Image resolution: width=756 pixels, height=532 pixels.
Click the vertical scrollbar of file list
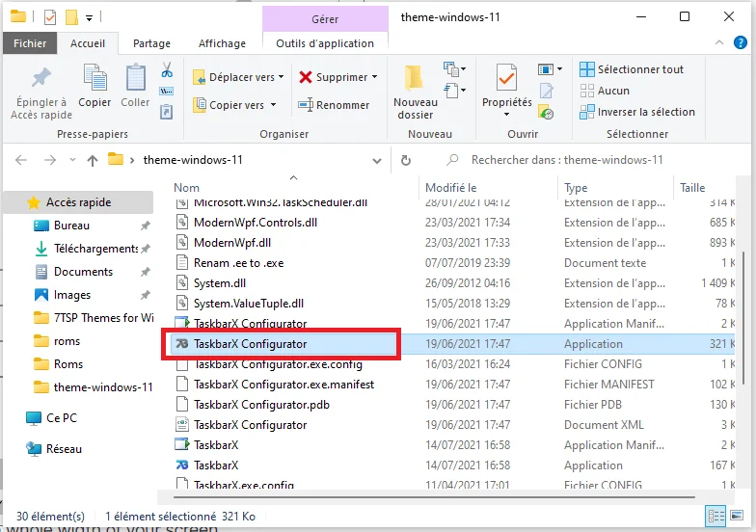742,318
